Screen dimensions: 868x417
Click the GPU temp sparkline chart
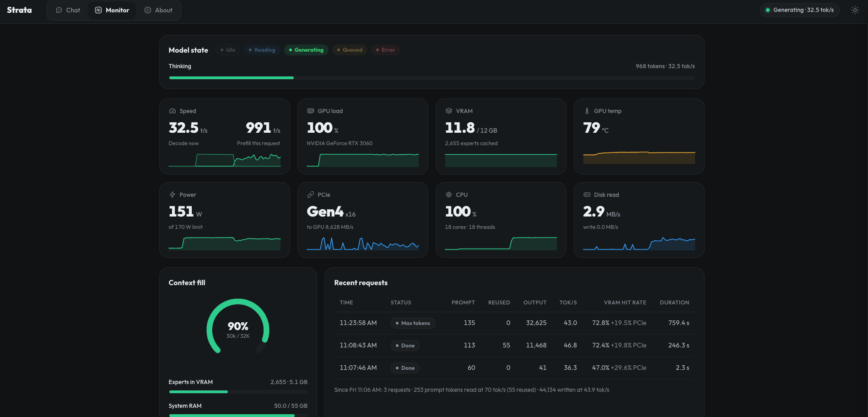[x=639, y=157]
